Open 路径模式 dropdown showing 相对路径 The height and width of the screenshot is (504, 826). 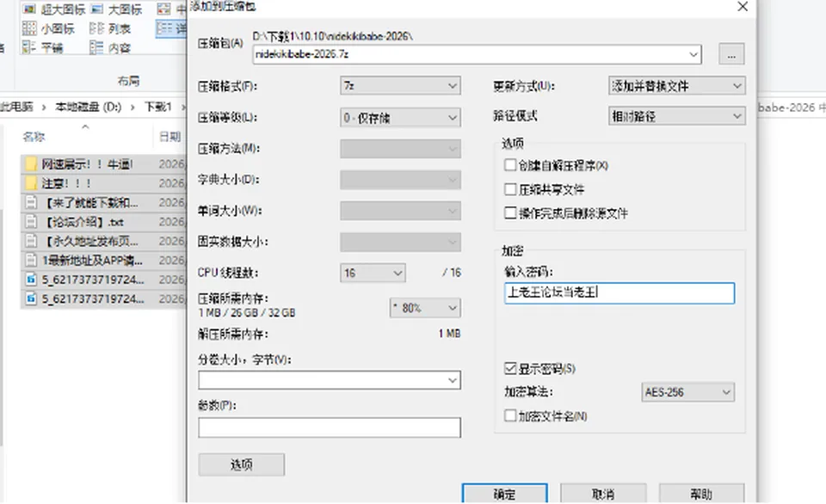(677, 116)
